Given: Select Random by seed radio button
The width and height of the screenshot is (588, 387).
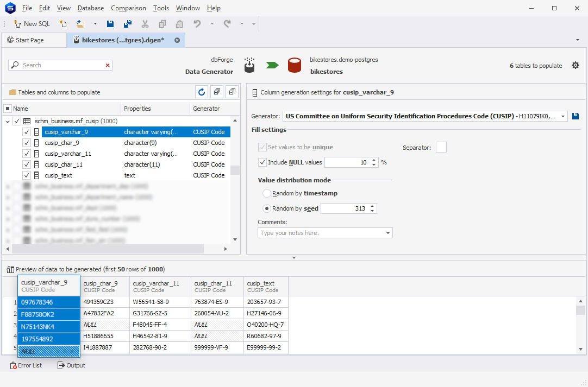Looking at the screenshot, I should [267, 208].
